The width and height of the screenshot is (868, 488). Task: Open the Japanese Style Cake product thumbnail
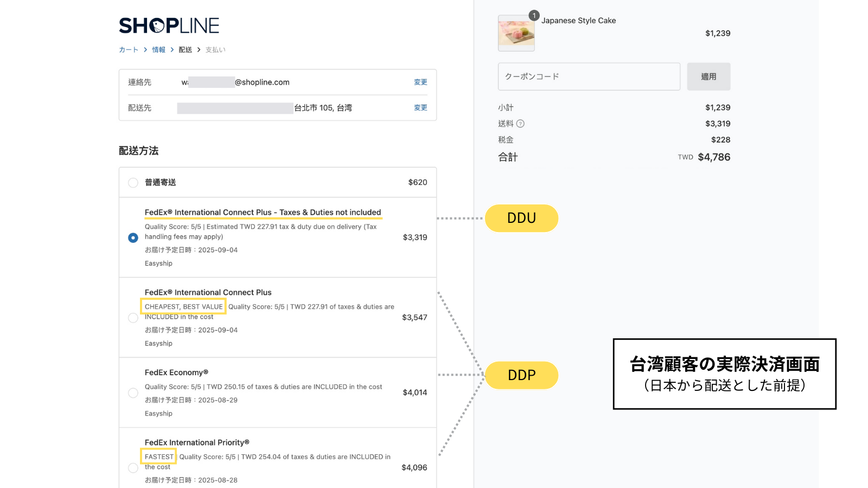click(x=516, y=34)
